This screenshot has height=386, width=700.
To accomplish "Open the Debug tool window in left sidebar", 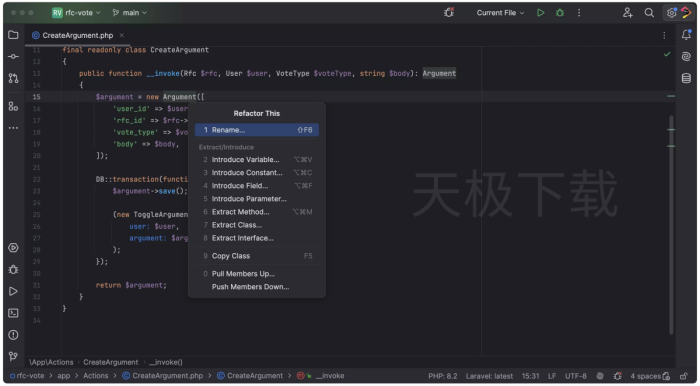I will pos(13,270).
